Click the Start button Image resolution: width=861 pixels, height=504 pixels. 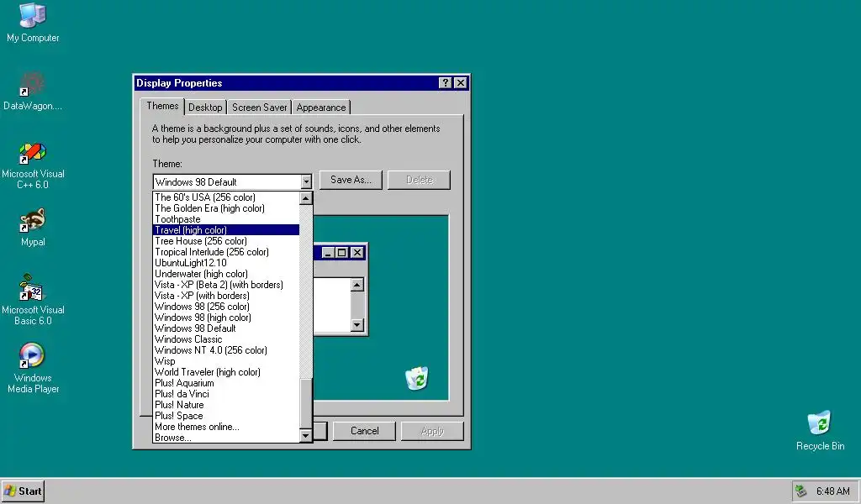coord(23,491)
